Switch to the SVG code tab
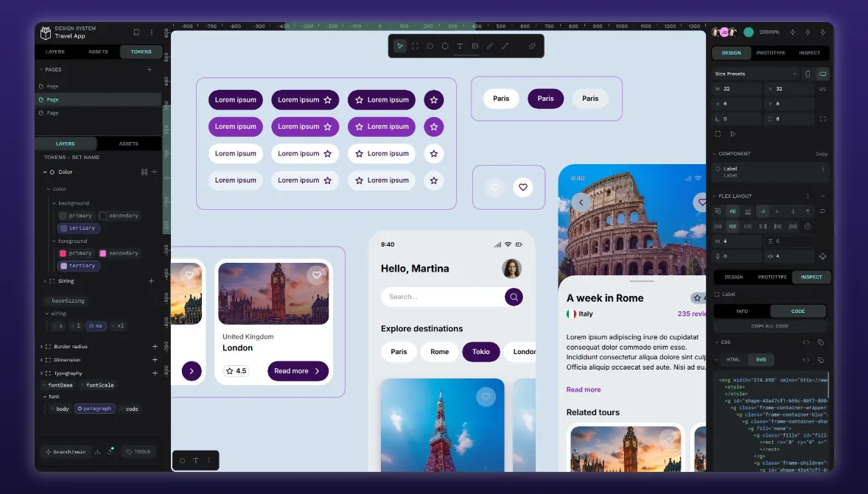868x494 pixels. (x=761, y=359)
